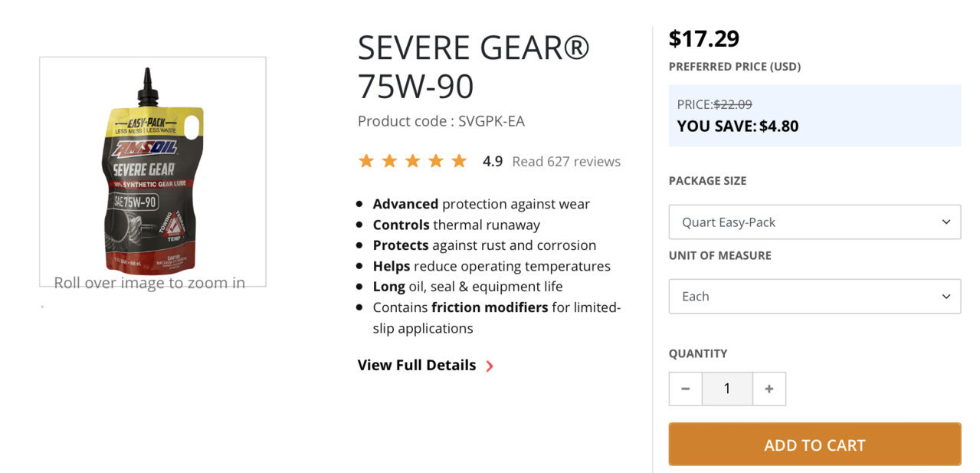This screenshot has height=473, width=980.
Task: Add the product to cart
Action: point(814,445)
